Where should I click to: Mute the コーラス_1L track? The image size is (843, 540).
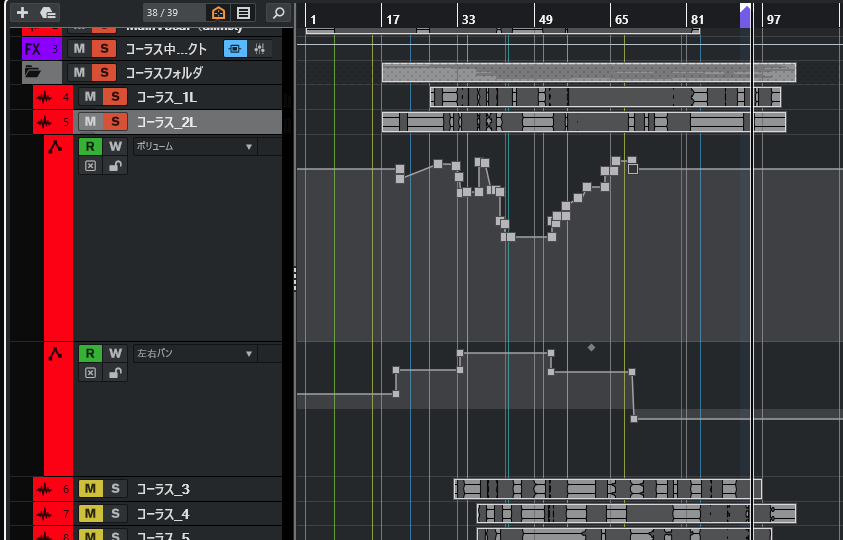(x=90, y=97)
